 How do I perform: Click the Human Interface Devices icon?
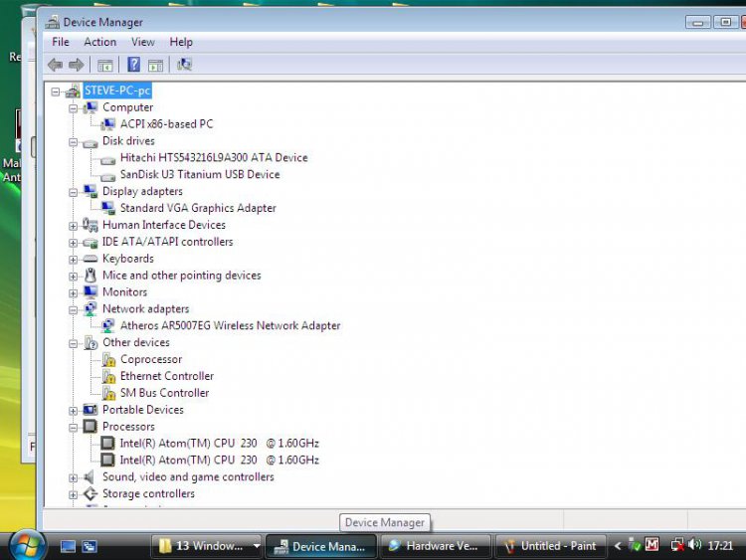[90, 225]
